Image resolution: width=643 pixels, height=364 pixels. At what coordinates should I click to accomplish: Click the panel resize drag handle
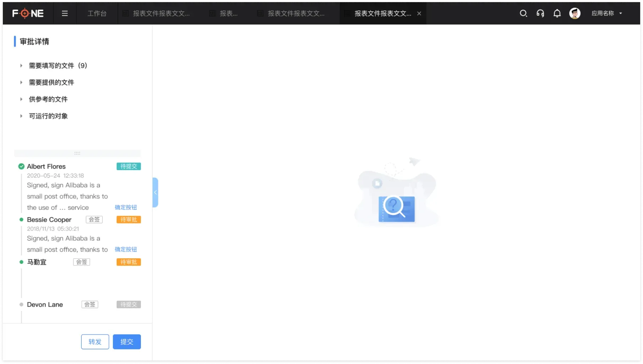[x=77, y=153]
